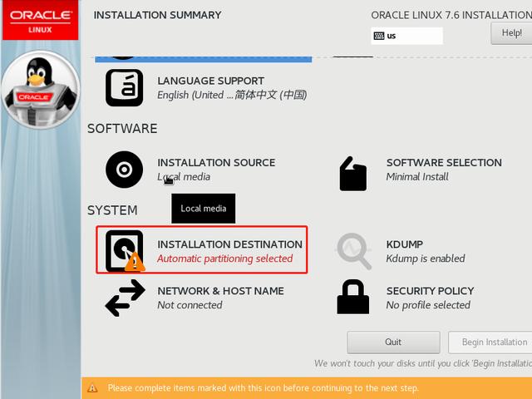The image size is (532, 399).
Task: Open the NETWORK & HOST NAME title
Action: (220, 291)
